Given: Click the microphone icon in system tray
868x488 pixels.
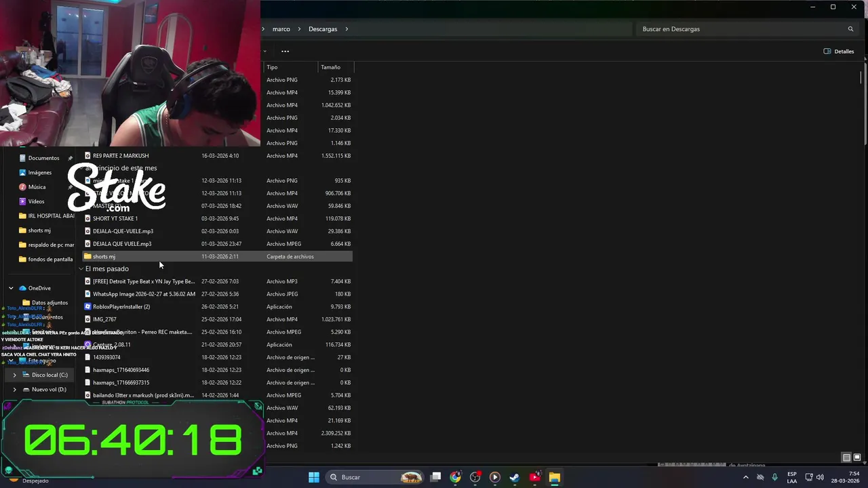Looking at the screenshot, I should (x=774, y=477).
